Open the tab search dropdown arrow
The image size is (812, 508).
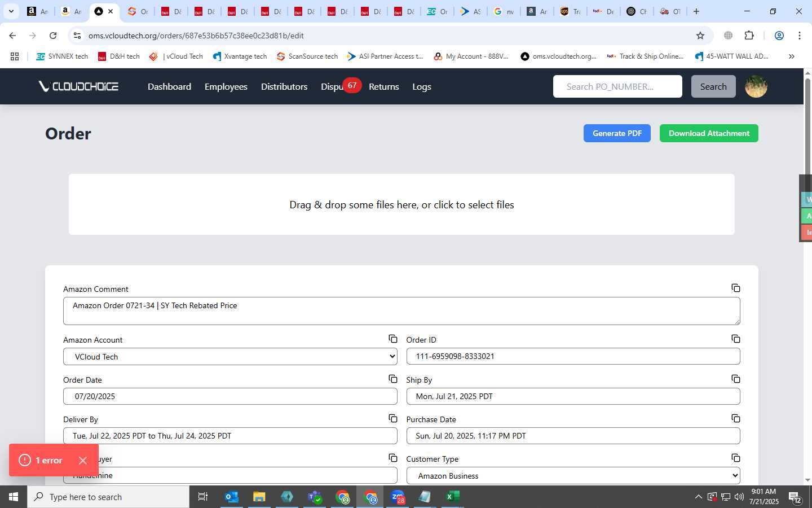pos(11,11)
